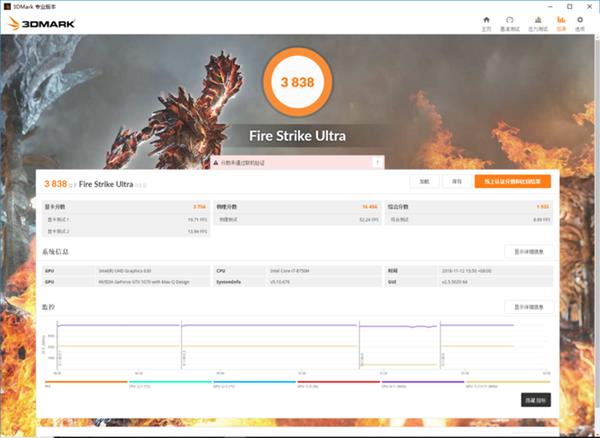Toggle the orange FPS legend line
This screenshot has width=600, height=438.
(x=85, y=381)
